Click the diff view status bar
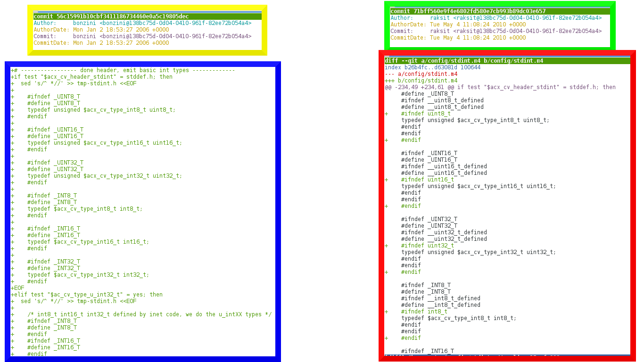 coord(507,355)
